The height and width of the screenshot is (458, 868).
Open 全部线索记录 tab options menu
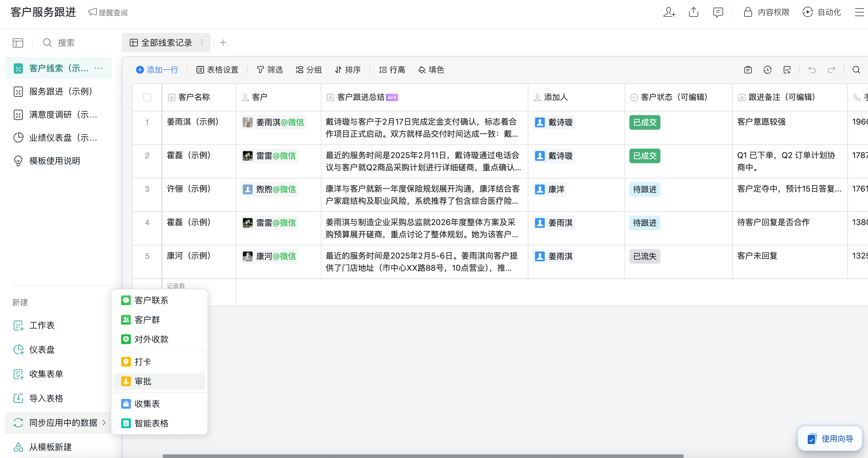tap(202, 43)
